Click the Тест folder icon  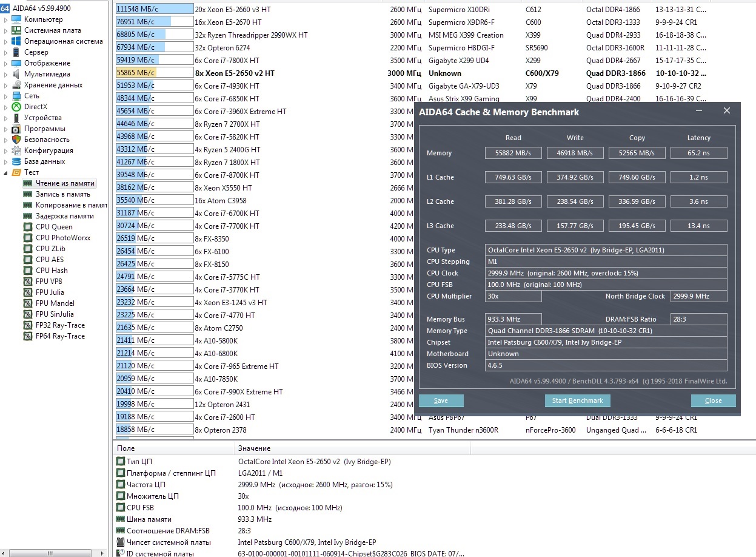point(16,172)
